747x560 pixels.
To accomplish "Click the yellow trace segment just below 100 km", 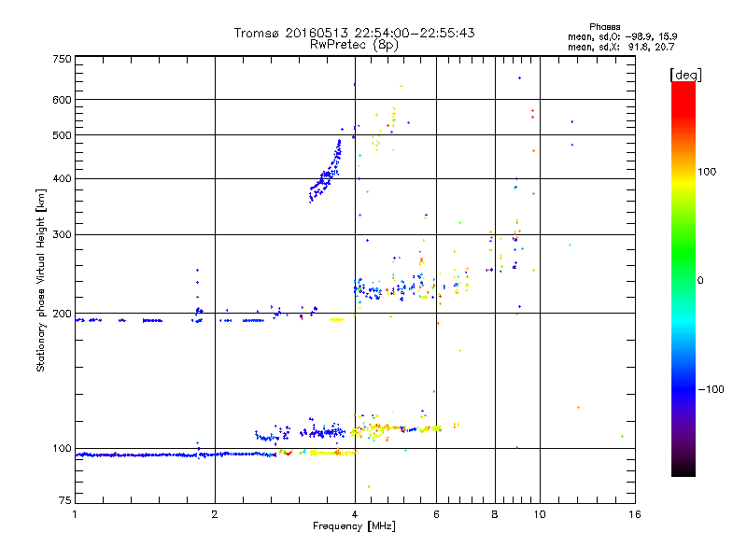I will 333,453.
